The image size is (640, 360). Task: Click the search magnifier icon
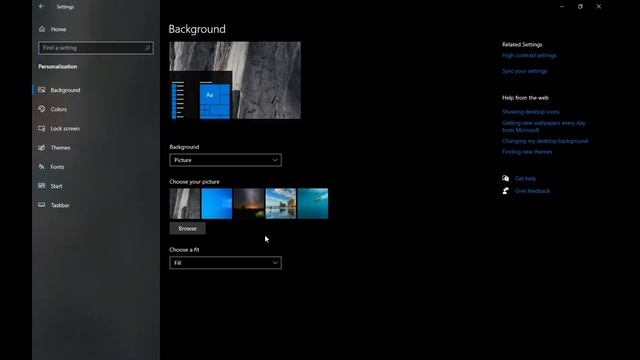click(148, 48)
